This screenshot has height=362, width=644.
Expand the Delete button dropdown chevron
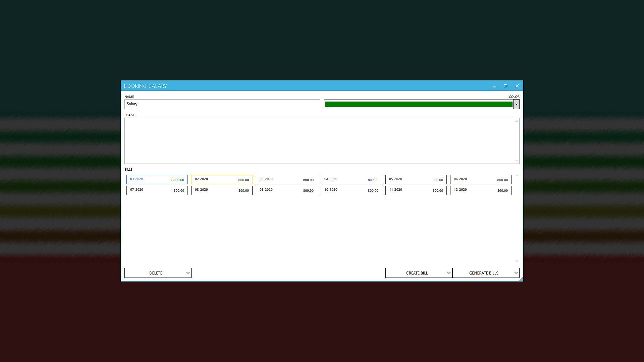[x=188, y=273]
